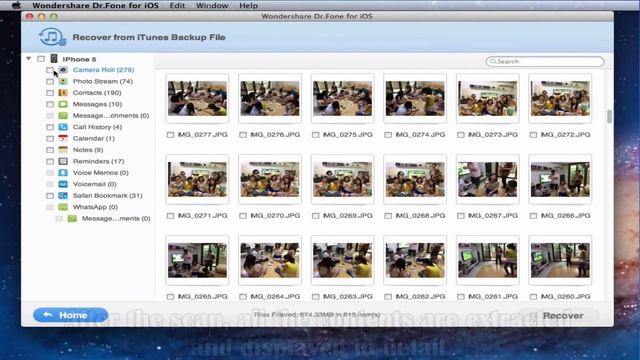Click the WhatsApp Message attachments icon

(x=72, y=219)
